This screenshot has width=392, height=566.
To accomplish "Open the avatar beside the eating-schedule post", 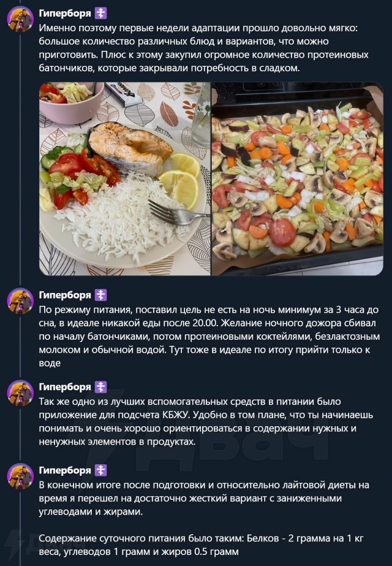I will click(x=20, y=301).
